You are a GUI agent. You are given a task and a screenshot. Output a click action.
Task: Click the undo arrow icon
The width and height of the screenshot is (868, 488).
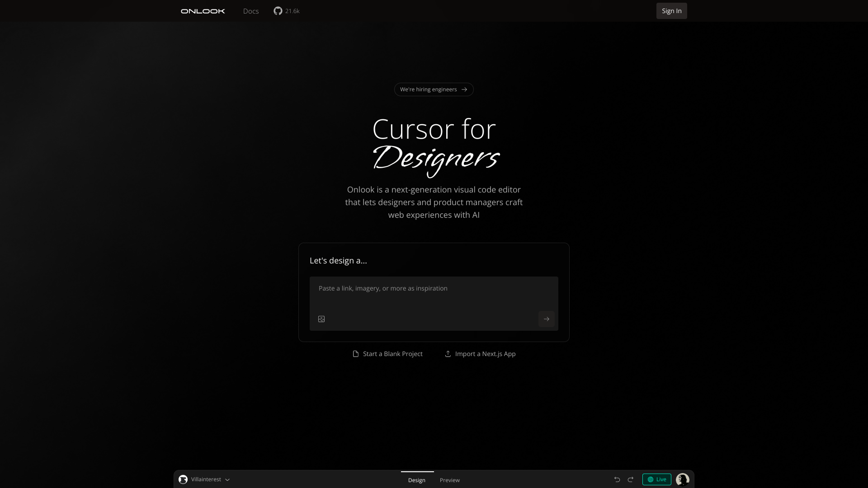(617, 479)
